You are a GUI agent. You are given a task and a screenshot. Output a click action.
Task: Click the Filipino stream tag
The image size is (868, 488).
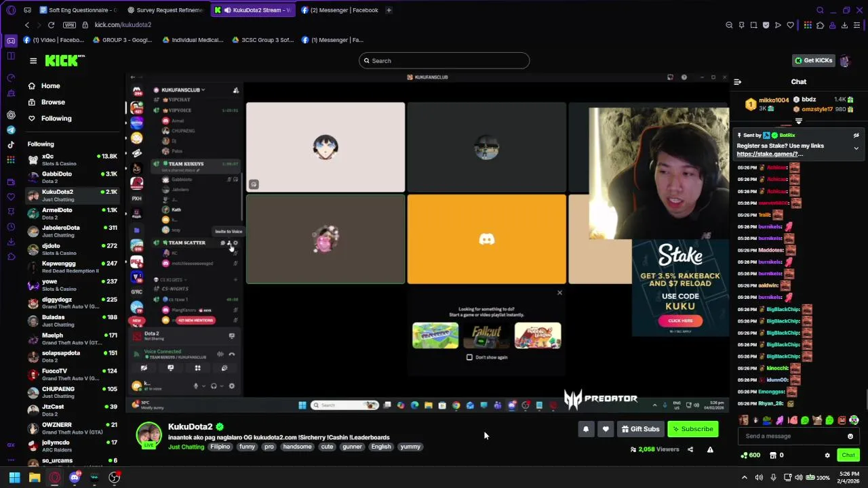pos(220,447)
